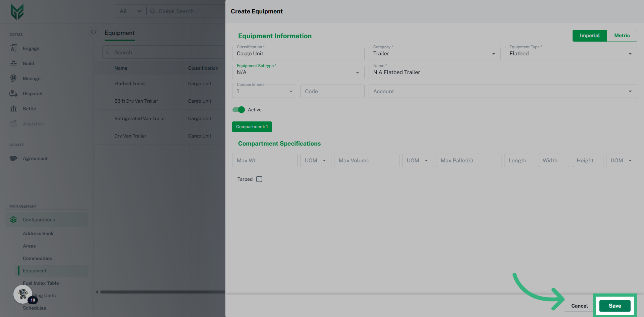Click the Max Wt input field
644x317 pixels.
[x=264, y=160]
